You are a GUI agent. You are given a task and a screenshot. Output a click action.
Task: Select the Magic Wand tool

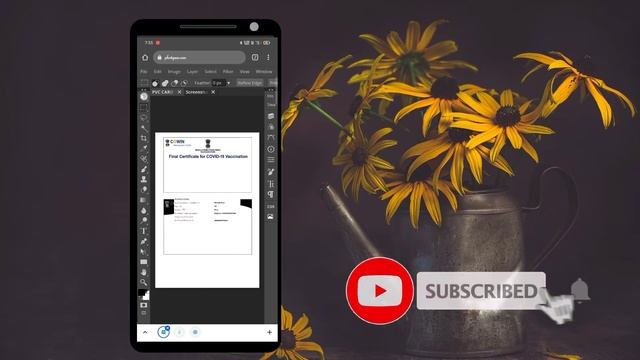tap(144, 128)
